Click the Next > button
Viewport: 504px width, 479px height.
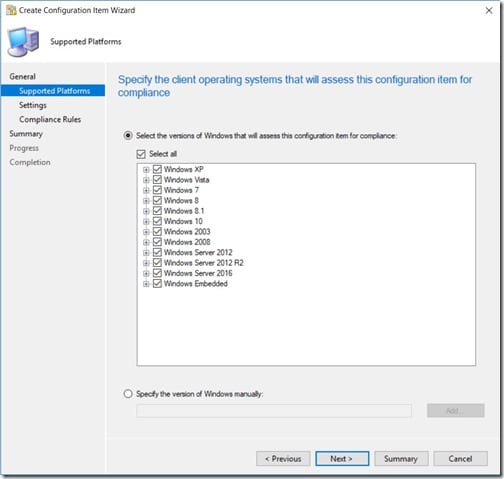click(342, 459)
